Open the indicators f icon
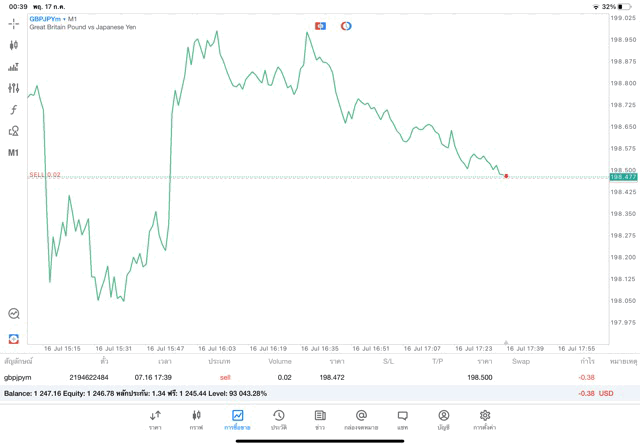Viewport: 640px width, 447px height. pos(14,110)
